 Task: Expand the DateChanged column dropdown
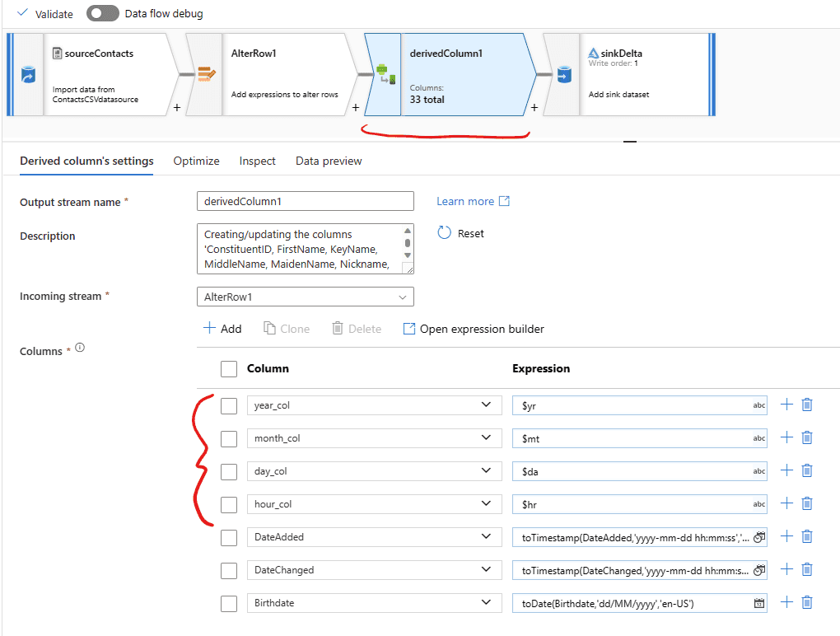(x=487, y=570)
